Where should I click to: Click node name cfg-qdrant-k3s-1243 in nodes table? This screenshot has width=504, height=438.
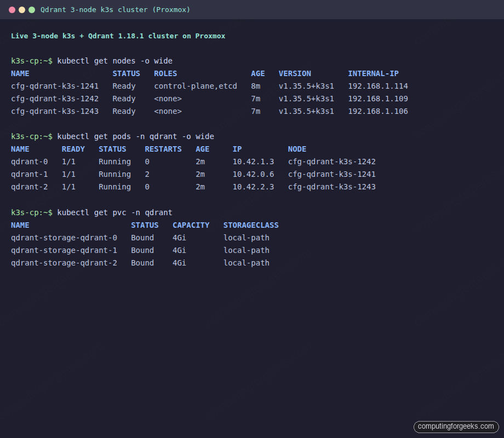coord(55,111)
